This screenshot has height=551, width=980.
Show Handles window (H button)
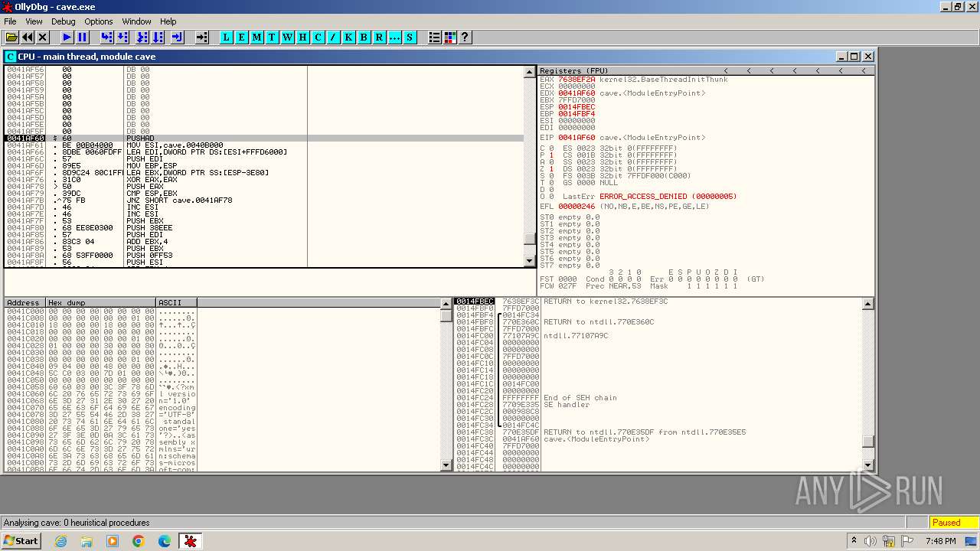click(x=303, y=37)
